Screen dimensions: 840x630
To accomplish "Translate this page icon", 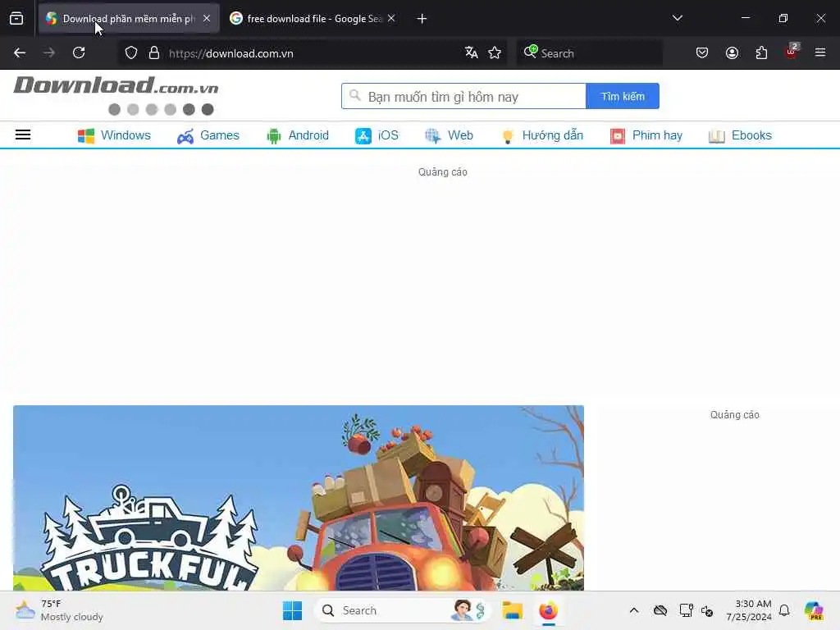I will tap(472, 53).
